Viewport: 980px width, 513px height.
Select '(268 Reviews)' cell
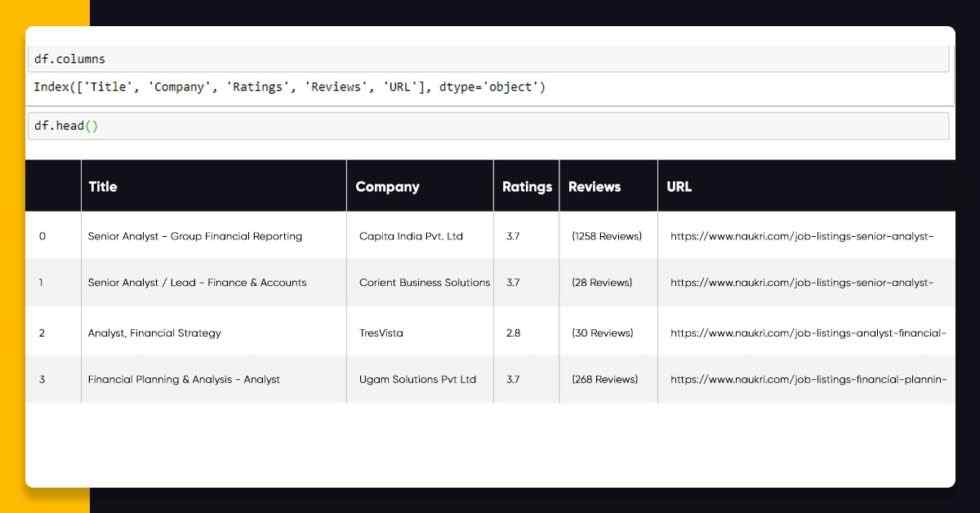click(x=604, y=379)
